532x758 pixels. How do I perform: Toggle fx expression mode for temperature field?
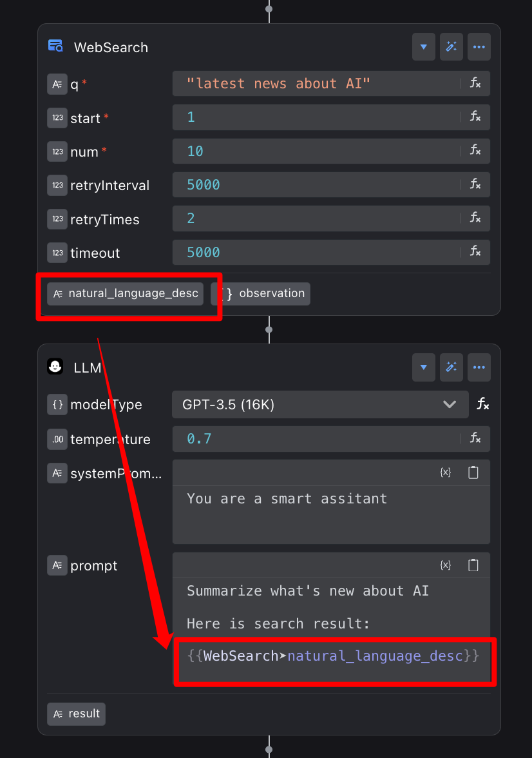(x=475, y=438)
